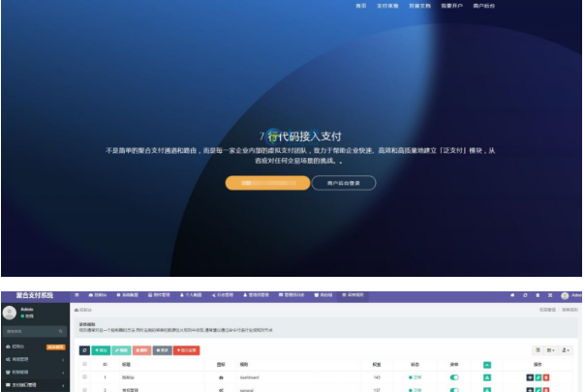This screenshot has height=392, width=585.
Task: Open the Admin avatar in top header
Action: pyautogui.click(x=565, y=296)
